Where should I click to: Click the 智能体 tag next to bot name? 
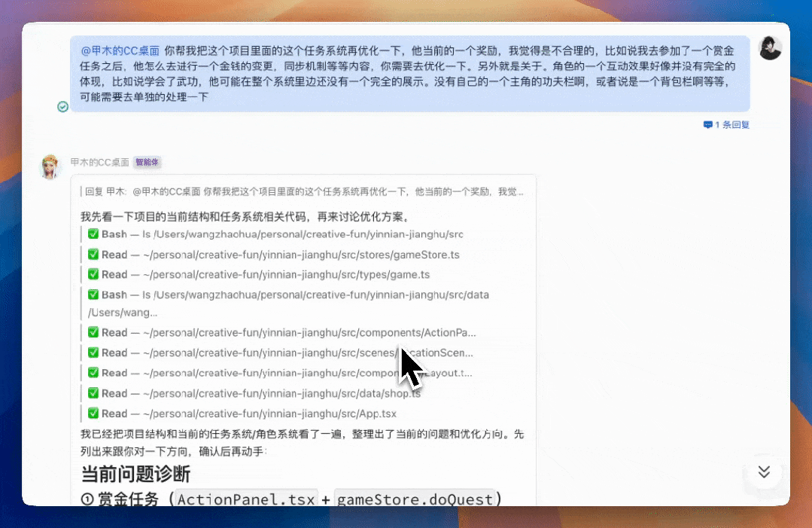pyautogui.click(x=147, y=162)
